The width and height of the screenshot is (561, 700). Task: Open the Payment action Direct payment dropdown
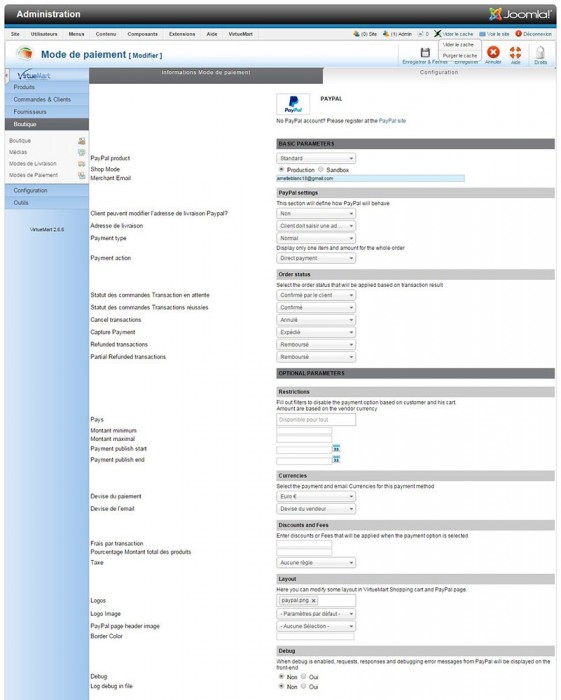(316, 258)
